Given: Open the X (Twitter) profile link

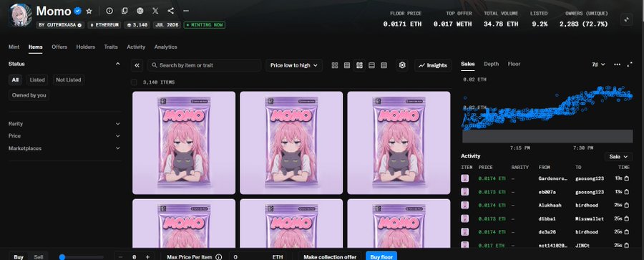Looking at the screenshot, I should click(155, 11).
